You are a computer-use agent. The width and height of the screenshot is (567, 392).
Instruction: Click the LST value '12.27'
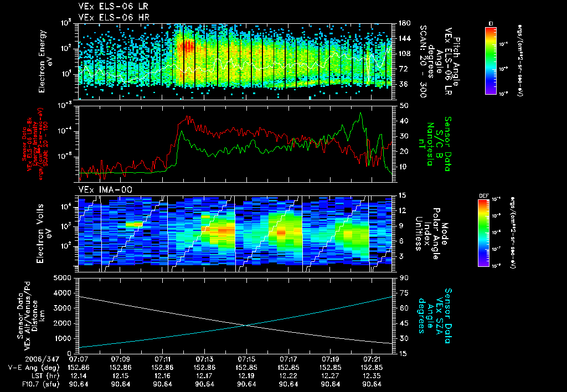click(x=331, y=376)
